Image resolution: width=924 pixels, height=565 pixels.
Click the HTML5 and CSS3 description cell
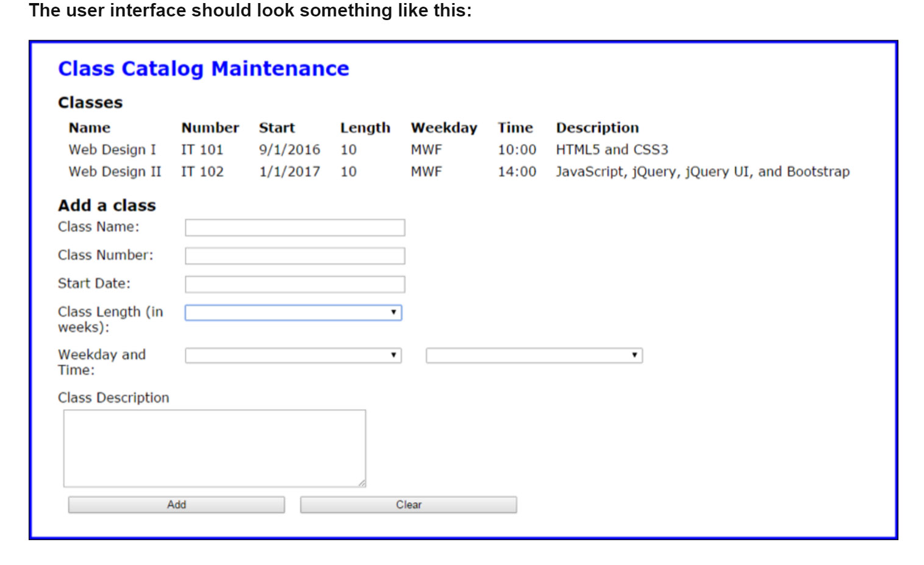click(x=612, y=150)
